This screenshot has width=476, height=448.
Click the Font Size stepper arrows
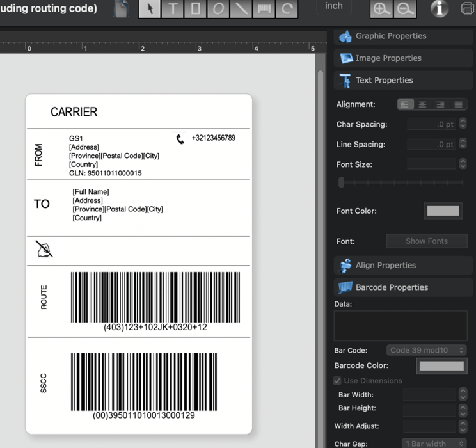click(463, 164)
